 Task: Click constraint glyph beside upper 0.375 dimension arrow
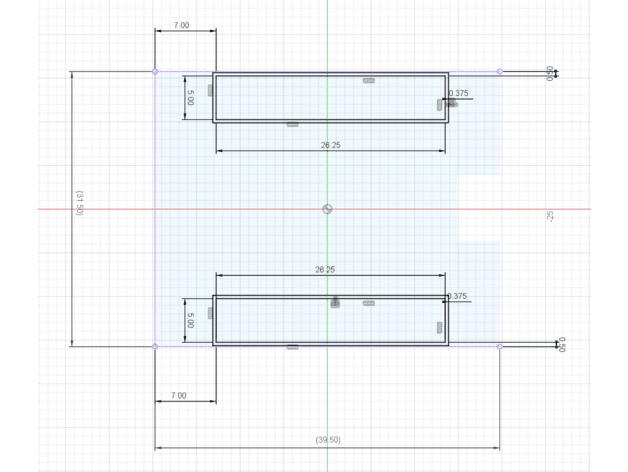(x=452, y=104)
